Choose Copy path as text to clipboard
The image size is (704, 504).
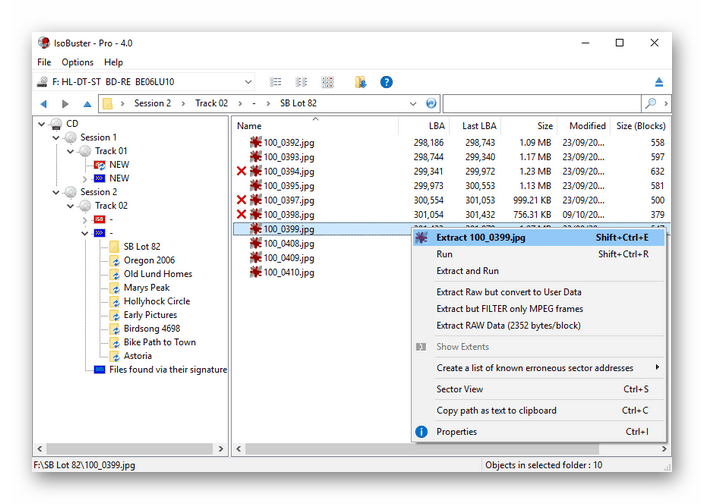tap(538, 410)
